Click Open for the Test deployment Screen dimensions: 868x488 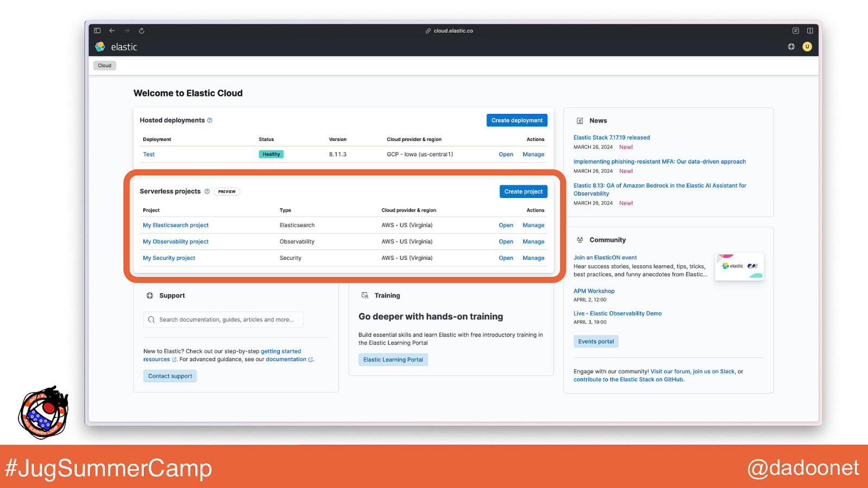(x=506, y=155)
